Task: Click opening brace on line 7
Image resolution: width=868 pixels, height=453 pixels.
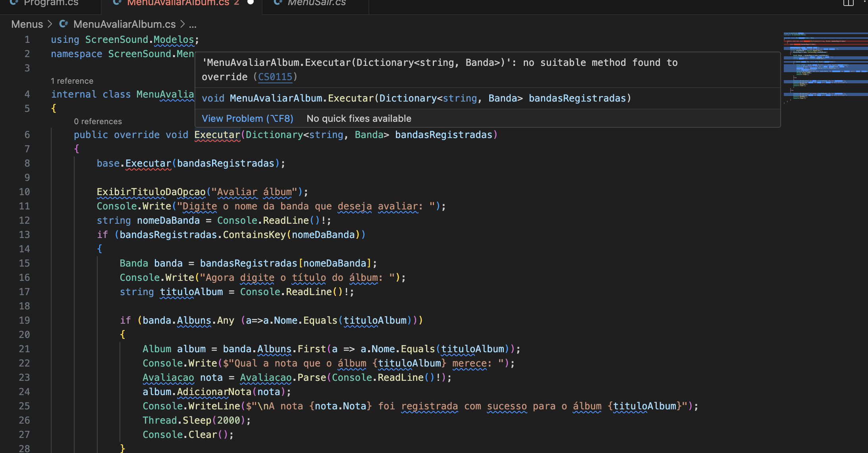Action: 77,149
